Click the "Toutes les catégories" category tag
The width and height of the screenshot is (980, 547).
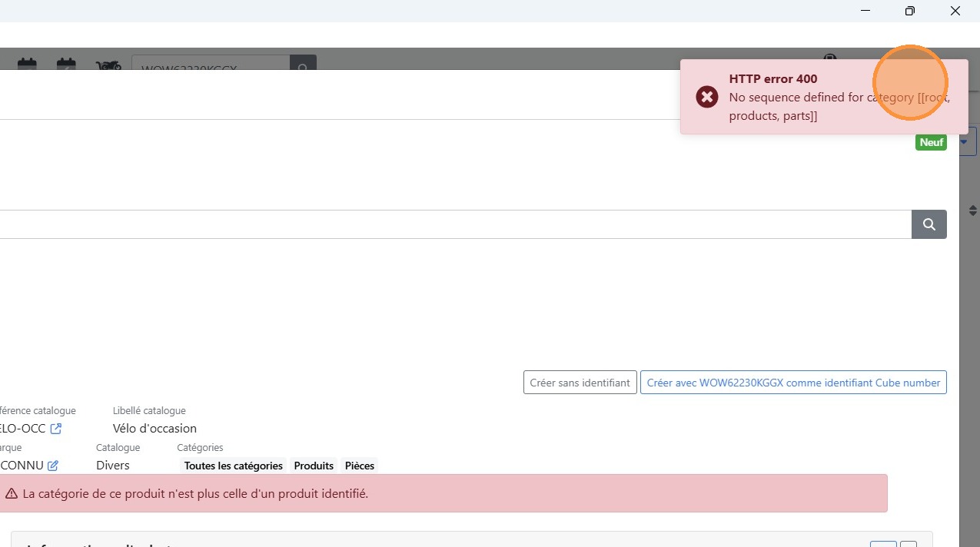(x=234, y=466)
